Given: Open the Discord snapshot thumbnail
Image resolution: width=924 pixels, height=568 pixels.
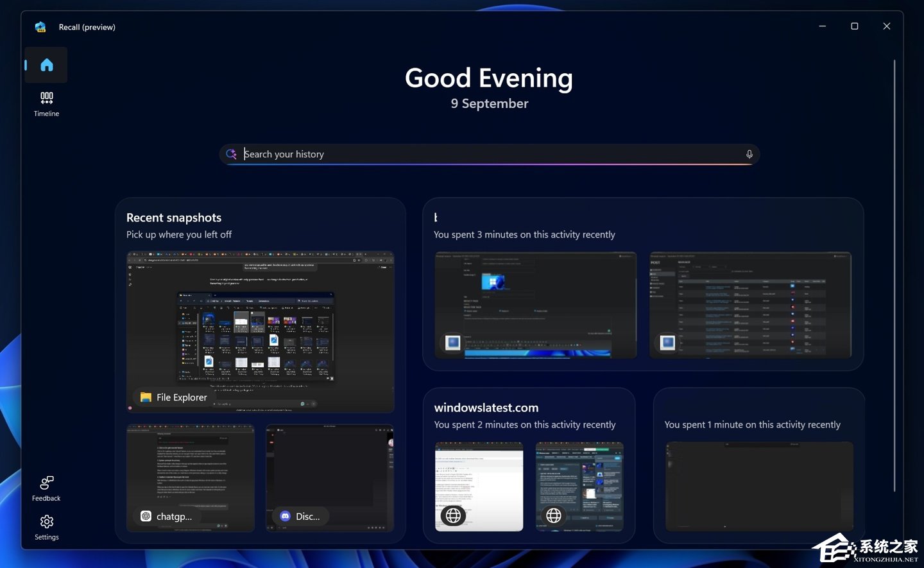Looking at the screenshot, I should (x=330, y=478).
